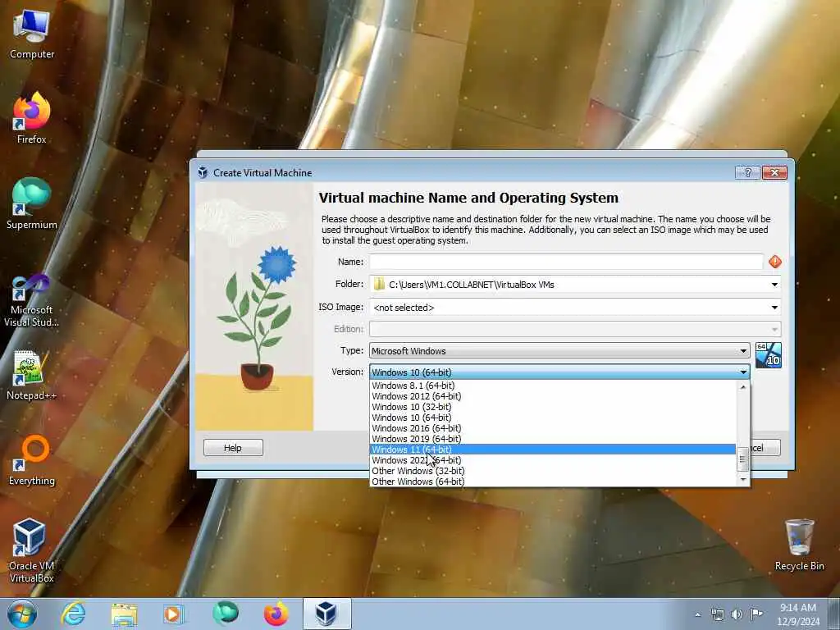840x630 pixels.
Task: Click the dialog's question mark help button
Action: (x=747, y=172)
